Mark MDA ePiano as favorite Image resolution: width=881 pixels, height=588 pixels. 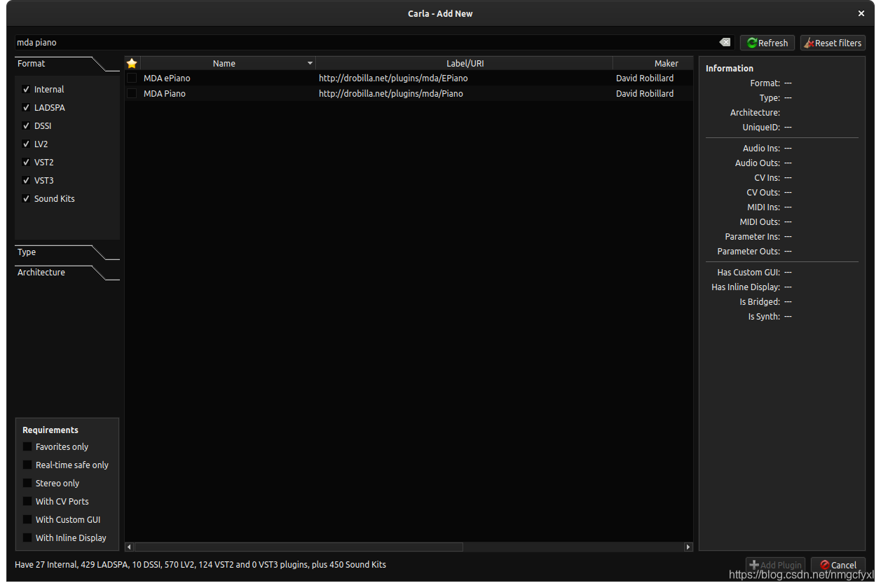[x=132, y=78]
